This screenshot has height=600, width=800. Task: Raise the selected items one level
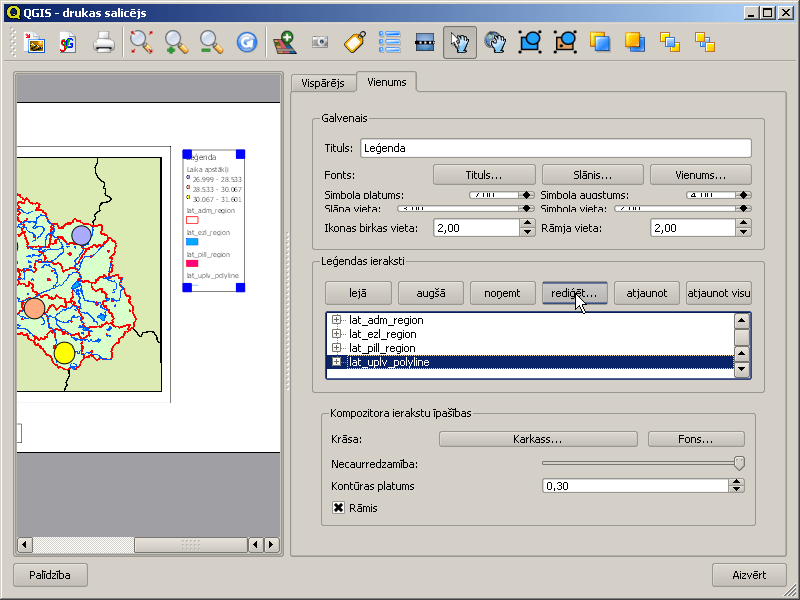pos(600,43)
